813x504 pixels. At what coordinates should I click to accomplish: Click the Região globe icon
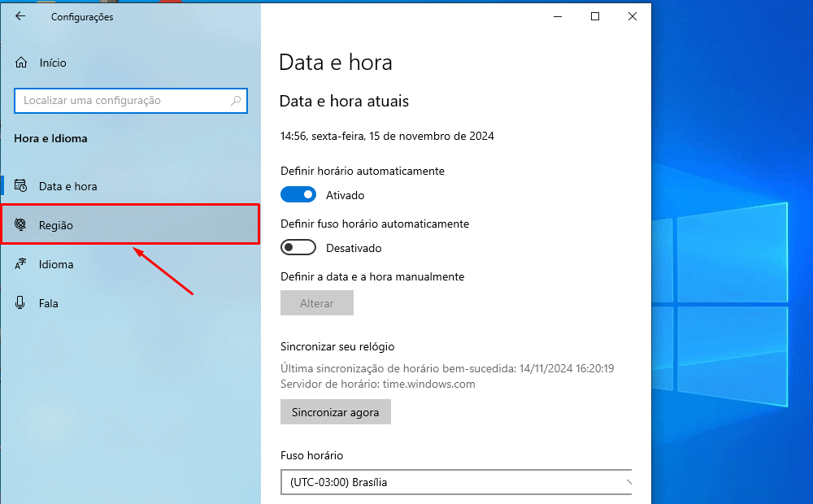(22, 225)
